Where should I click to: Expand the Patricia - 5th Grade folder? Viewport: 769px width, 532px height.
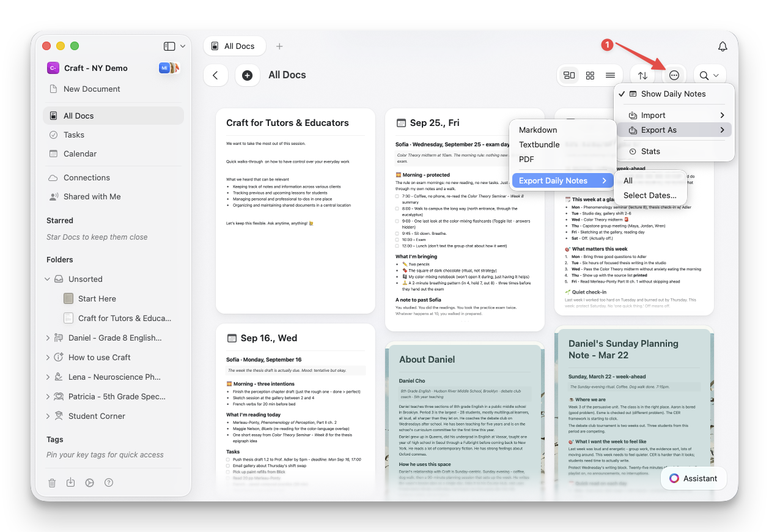click(x=48, y=396)
